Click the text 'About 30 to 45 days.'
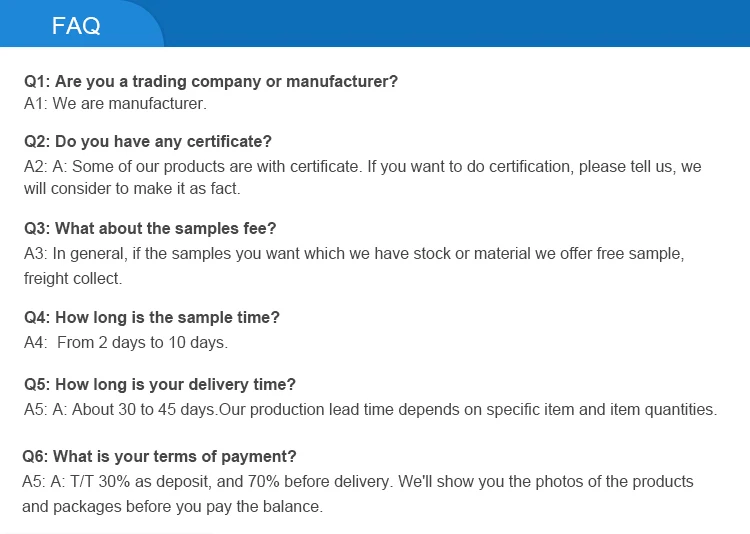Image resolution: width=750 pixels, height=534 pixels. click(145, 409)
